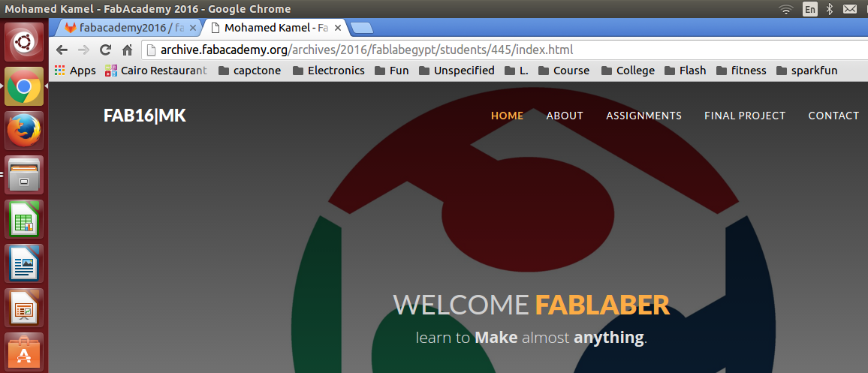
Task: Close the Mohamed Kamel tab
Action: coord(338,28)
